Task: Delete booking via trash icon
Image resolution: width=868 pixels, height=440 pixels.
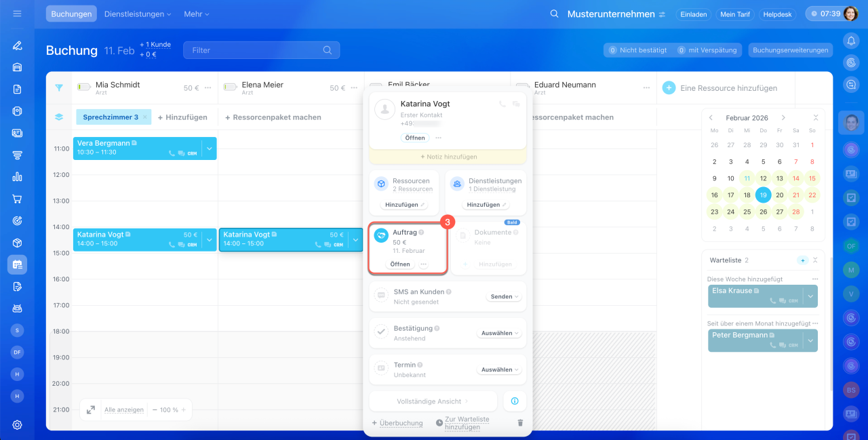Action: tap(520, 423)
